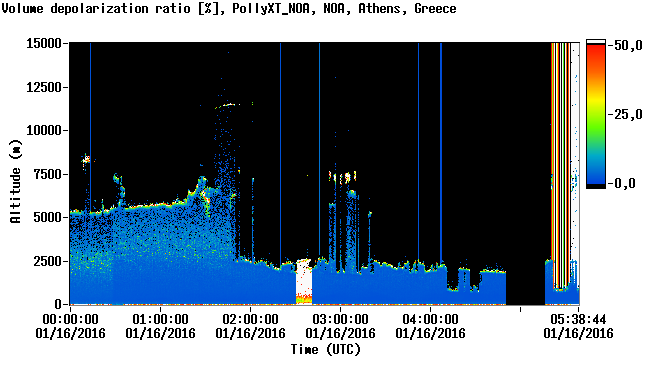This screenshot has width=665, height=389.
Task: Select the 10000 altitude tick label
Action: tap(44, 131)
